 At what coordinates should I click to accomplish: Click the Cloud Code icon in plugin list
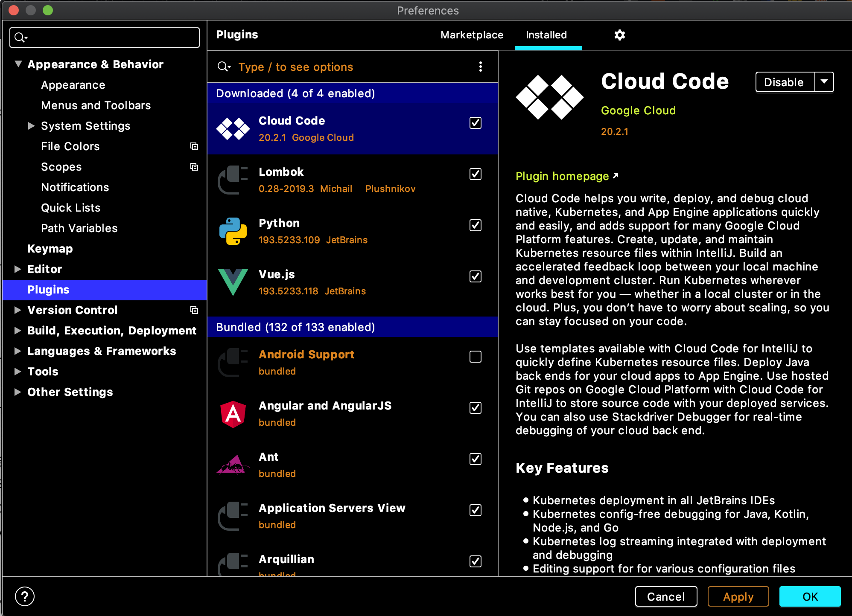233,128
